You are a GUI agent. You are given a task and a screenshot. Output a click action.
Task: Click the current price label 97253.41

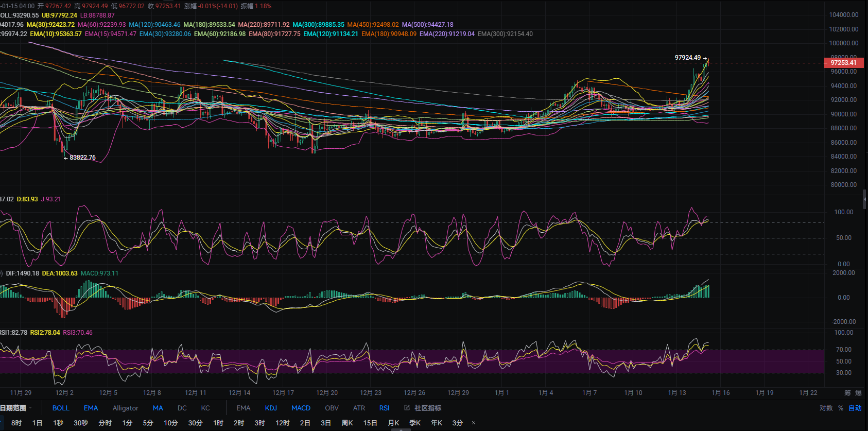click(x=843, y=63)
